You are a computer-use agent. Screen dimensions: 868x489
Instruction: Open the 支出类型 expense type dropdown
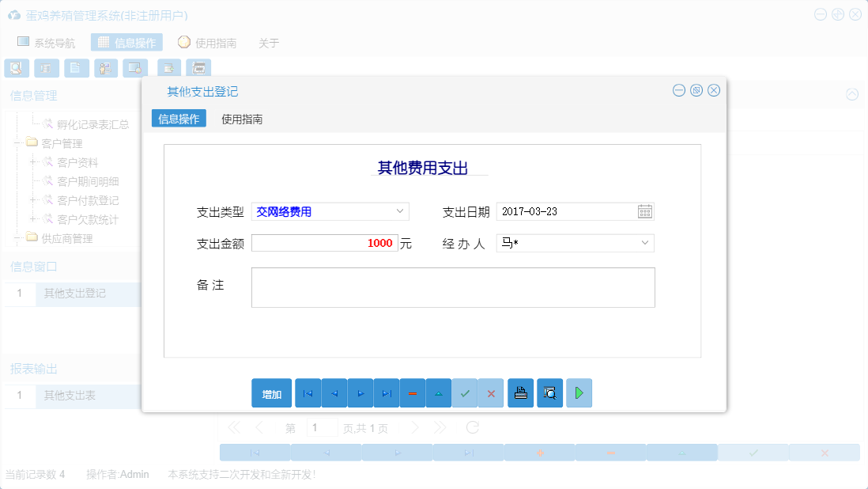pos(400,211)
